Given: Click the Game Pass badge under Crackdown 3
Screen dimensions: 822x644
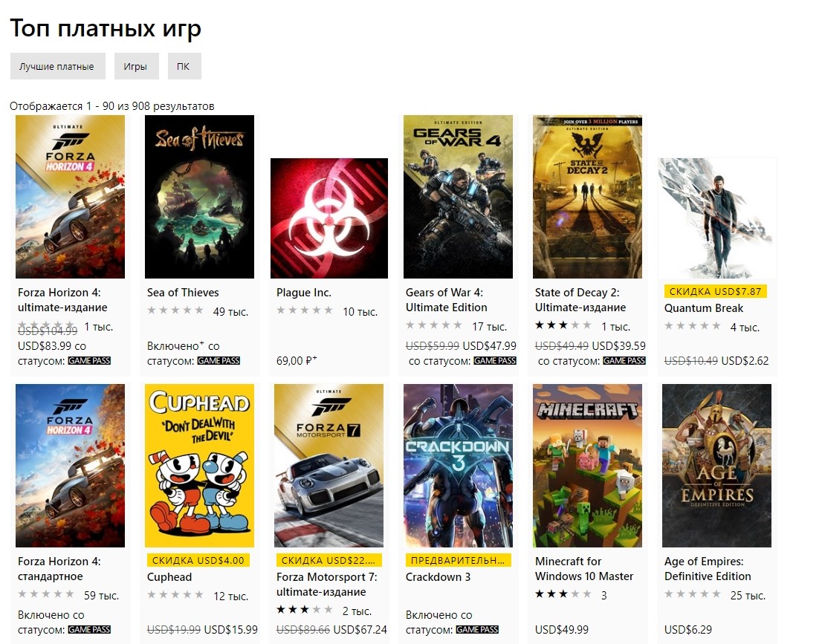Looking at the screenshot, I should click(x=477, y=629).
